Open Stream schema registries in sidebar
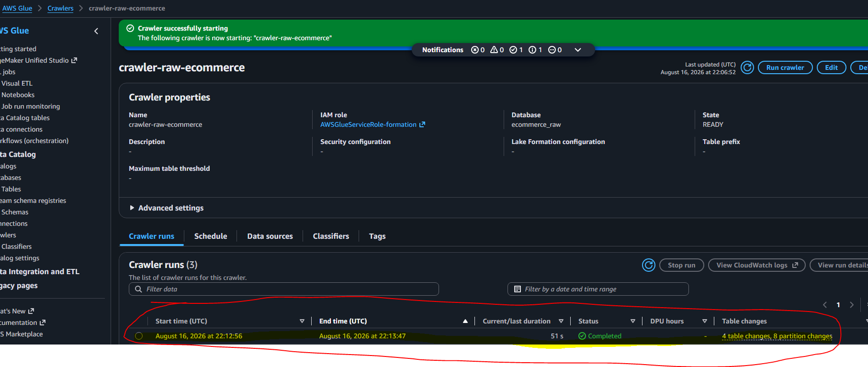Viewport: 868px width, 367px height. pyautogui.click(x=33, y=200)
